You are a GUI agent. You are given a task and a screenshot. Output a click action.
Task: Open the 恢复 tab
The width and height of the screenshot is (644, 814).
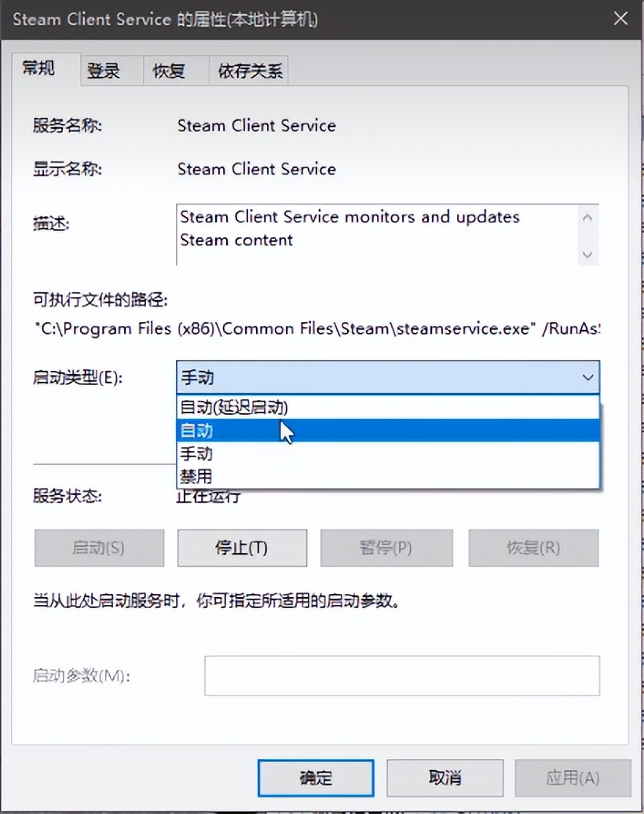[x=176, y=70]
